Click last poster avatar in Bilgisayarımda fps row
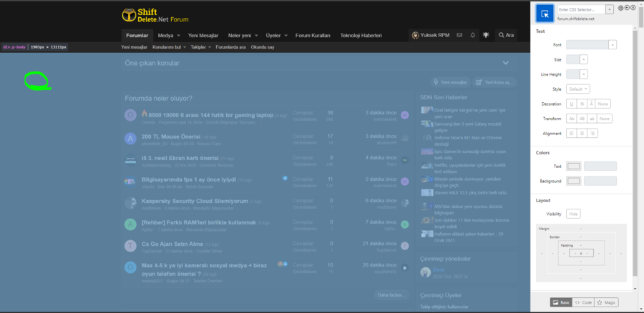 point(404,182)
